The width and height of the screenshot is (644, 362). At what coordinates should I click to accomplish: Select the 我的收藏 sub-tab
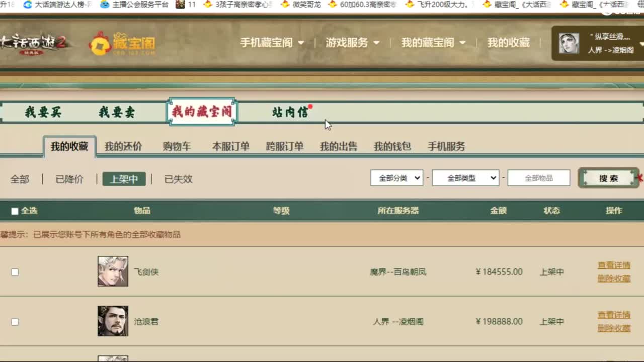[69, 146]
